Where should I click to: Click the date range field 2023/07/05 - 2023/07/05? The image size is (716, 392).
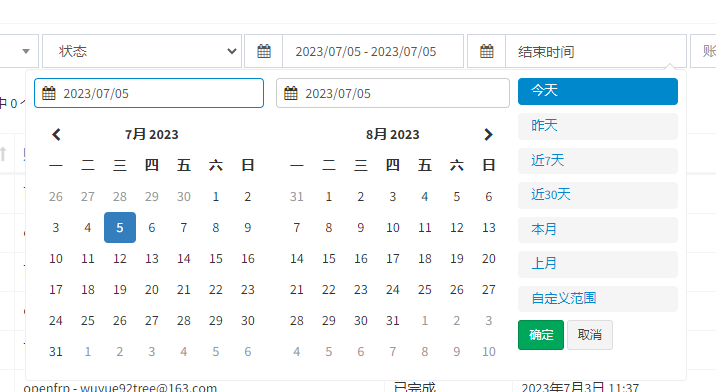[x=373, y=51]
